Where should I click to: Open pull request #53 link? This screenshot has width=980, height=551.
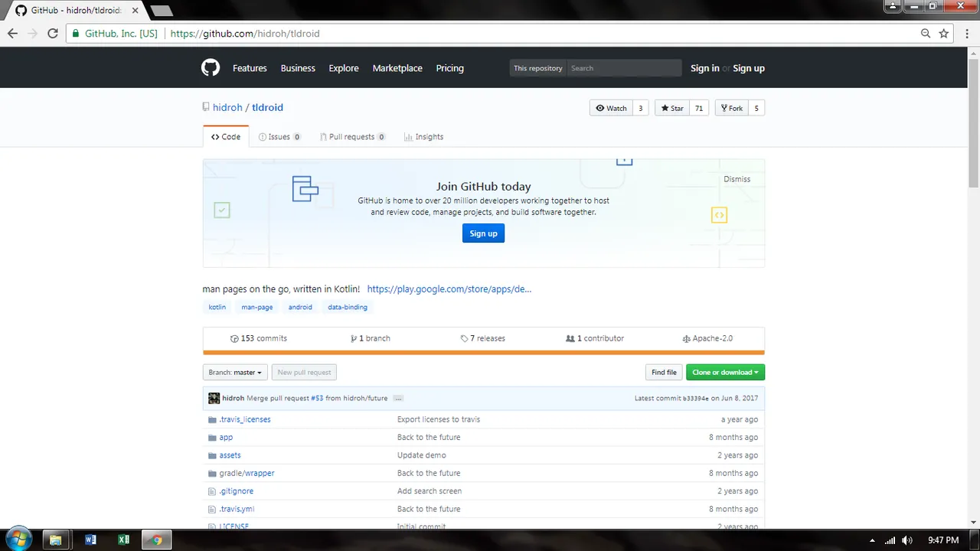(317, 399)
